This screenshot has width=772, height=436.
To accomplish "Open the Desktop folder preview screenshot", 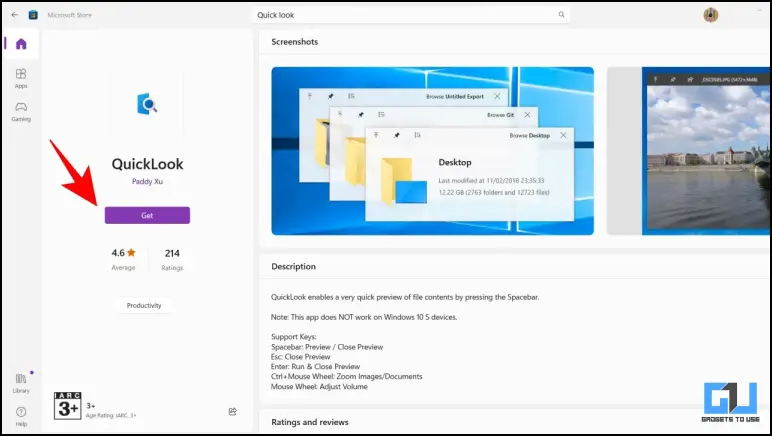I will click(432, 151).
